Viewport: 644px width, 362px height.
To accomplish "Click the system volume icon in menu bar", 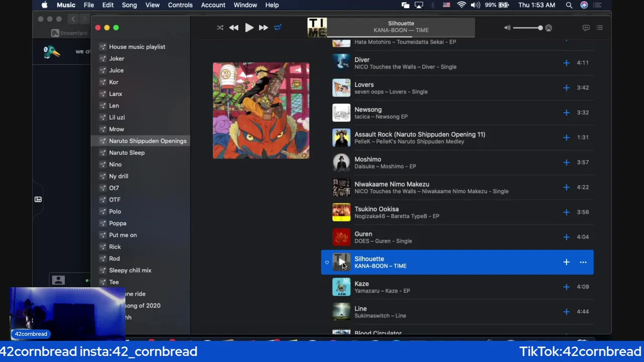I will pos(475,5).
